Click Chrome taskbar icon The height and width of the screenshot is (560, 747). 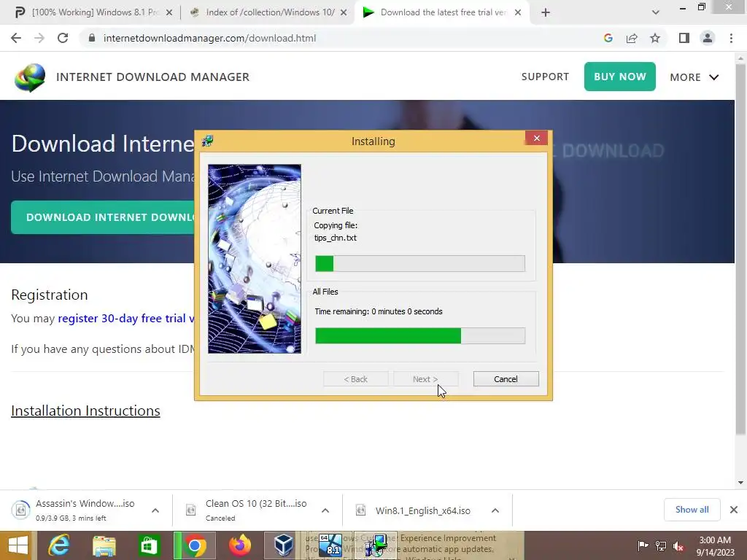point(194,545)
